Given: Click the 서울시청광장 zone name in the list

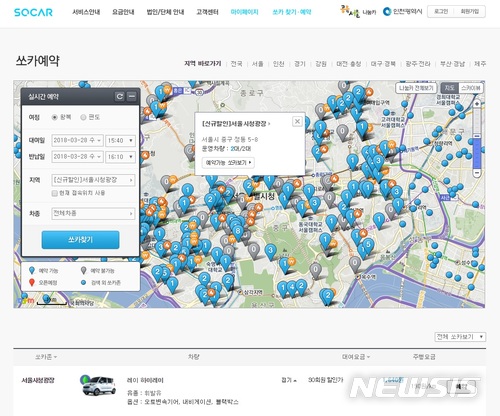Looking at the screenshot, I should coord(38,380).
